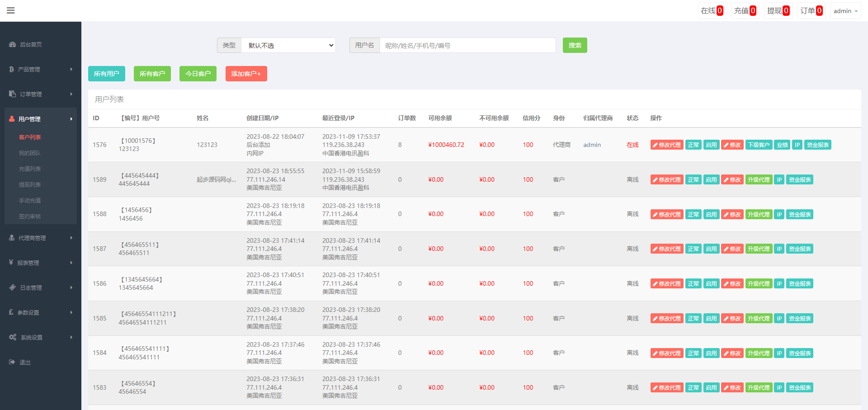Select 我的团队 submenu item
This screenshot has width=868, height=410.
click(30, 153)
